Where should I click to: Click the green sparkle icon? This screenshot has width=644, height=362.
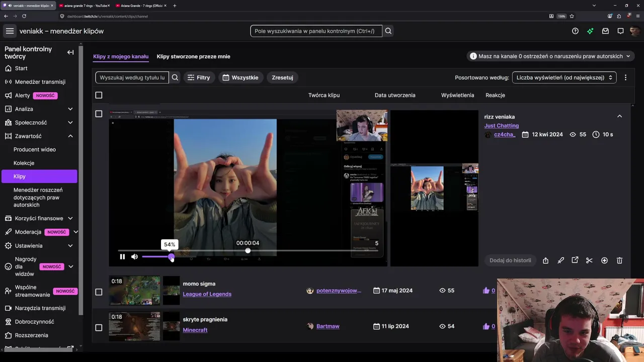[x=590, y=31]
